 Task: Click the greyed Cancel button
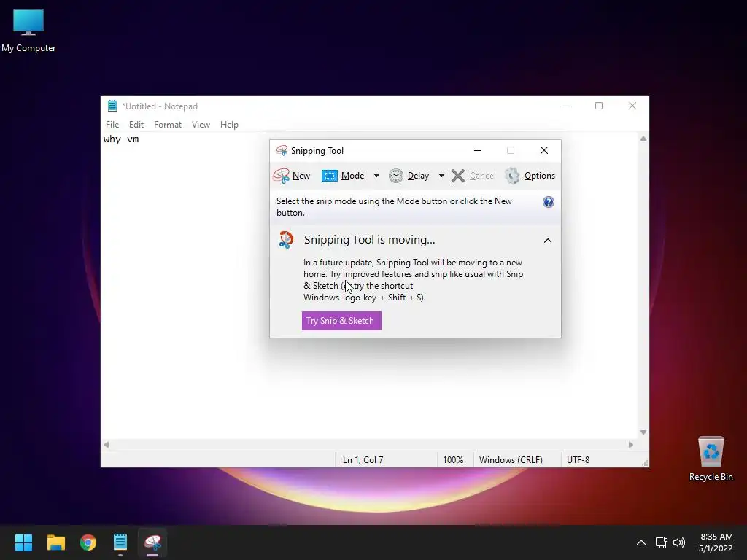(473, 176)
